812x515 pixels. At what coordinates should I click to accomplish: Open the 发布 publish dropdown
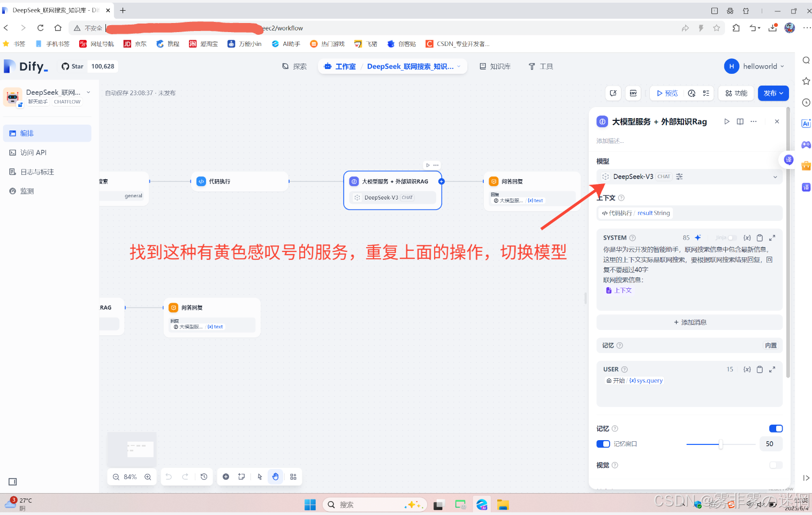[x=773, y=93]
